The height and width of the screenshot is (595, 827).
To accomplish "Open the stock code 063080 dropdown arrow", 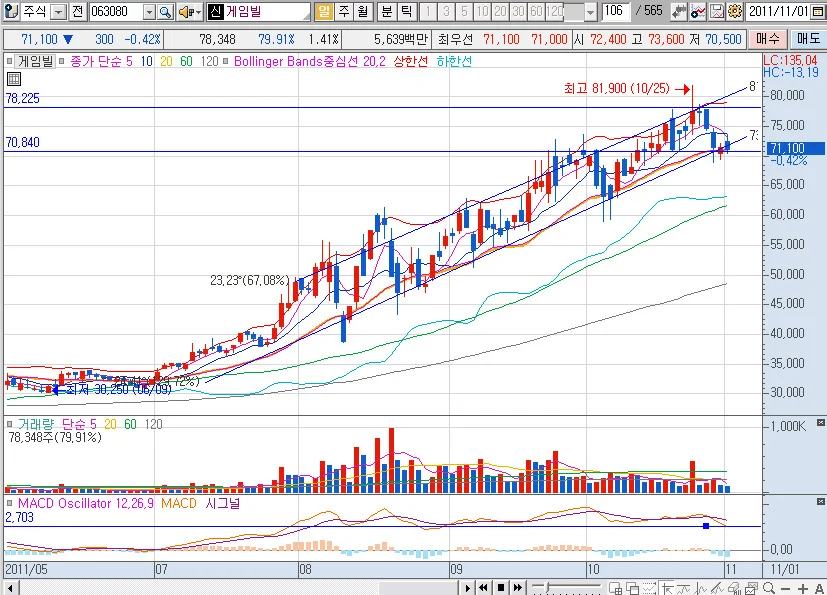I will [x=149, y=12].
